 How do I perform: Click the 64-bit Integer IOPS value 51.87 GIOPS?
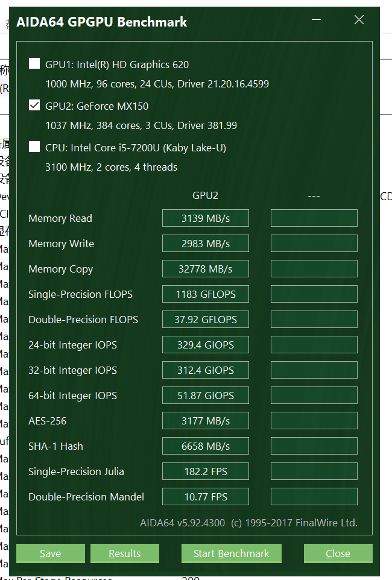[x=206, y=396]
